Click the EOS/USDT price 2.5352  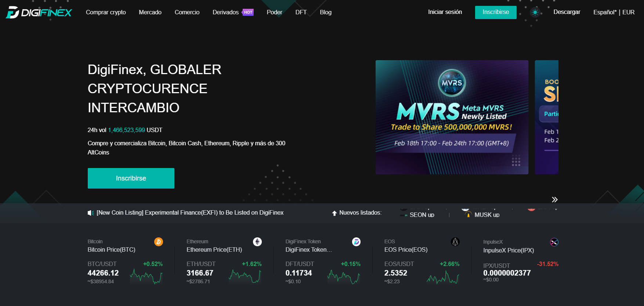pyautogui.click(x=396, y=273)
